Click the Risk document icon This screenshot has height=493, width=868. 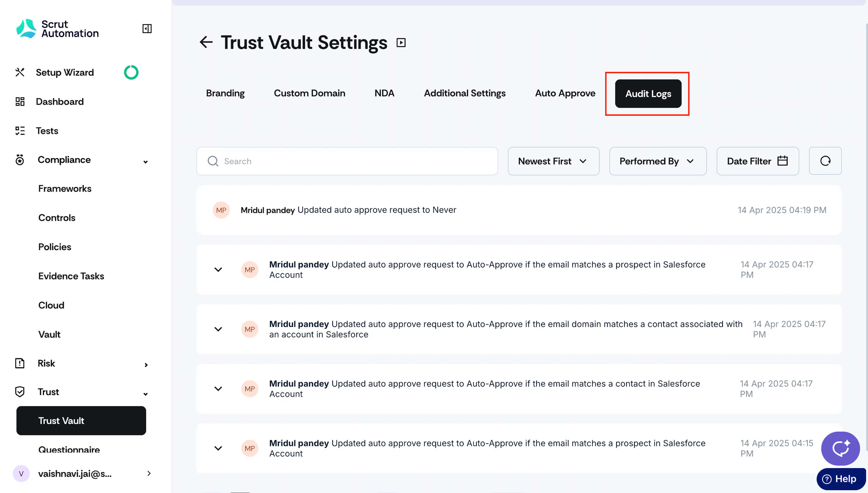click(x=20, y=363)
